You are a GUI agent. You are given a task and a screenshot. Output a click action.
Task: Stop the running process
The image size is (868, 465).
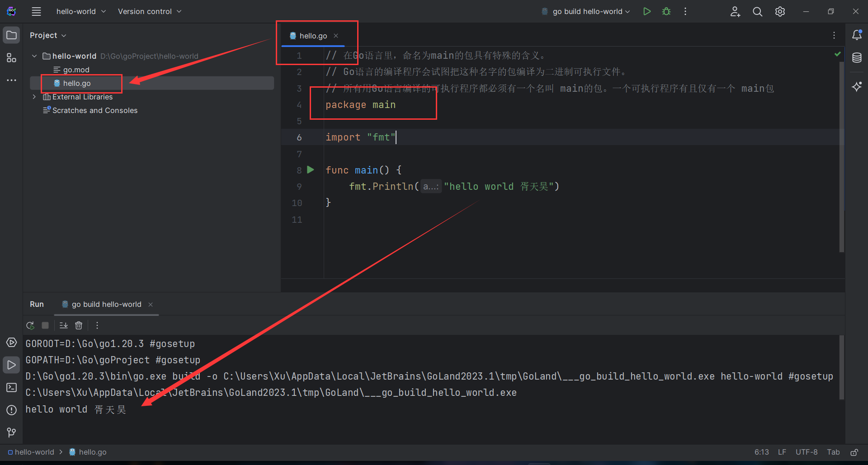[45, 325]
